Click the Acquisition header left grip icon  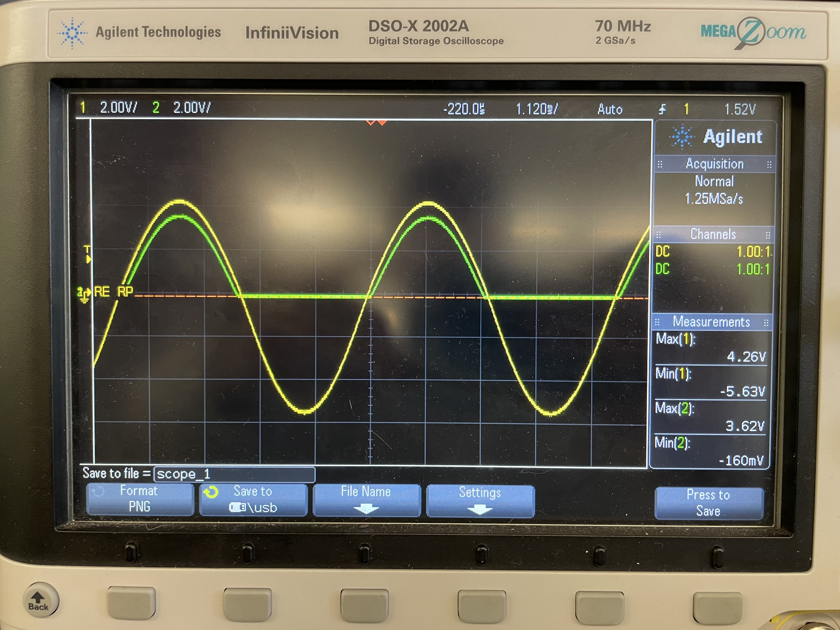(660, 164)
